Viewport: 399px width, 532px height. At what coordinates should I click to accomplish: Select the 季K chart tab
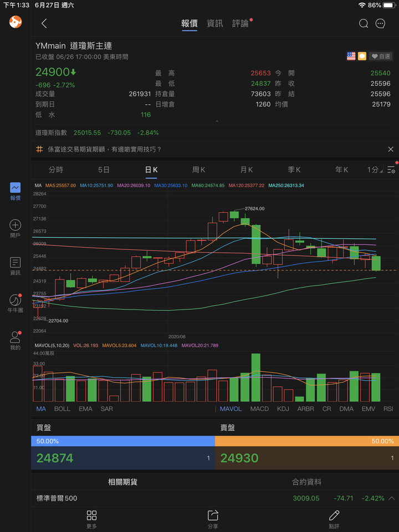pyautogui.click(x=294, y=170)
